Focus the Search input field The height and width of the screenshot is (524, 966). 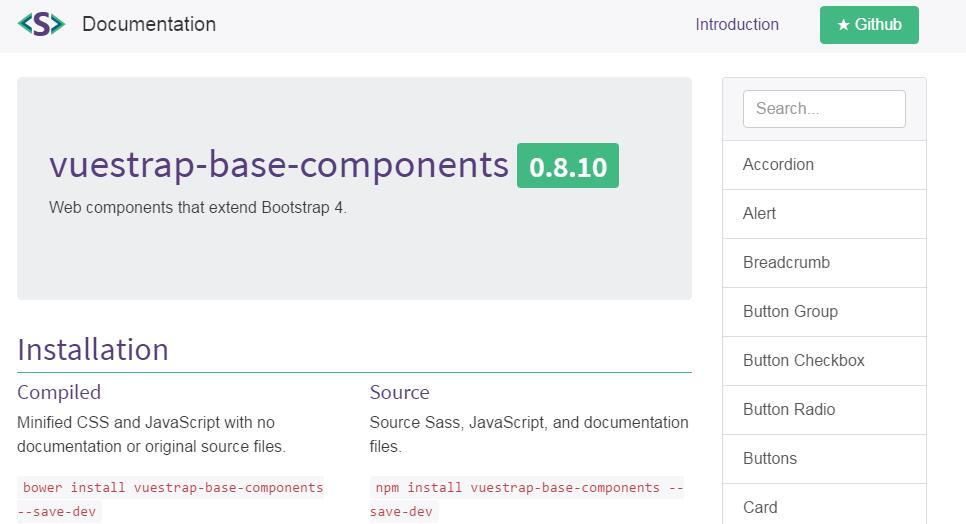click(x=824, y=109)
